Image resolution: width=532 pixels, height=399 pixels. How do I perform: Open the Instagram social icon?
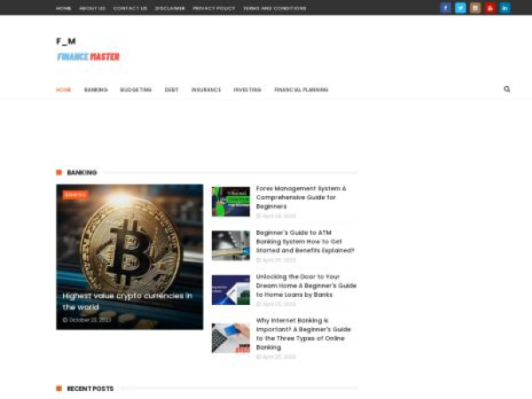pos(475,8)
